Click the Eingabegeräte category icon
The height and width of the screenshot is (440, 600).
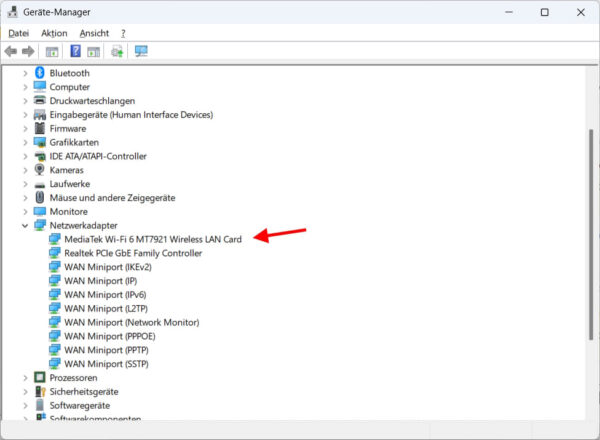pos(40,114)
